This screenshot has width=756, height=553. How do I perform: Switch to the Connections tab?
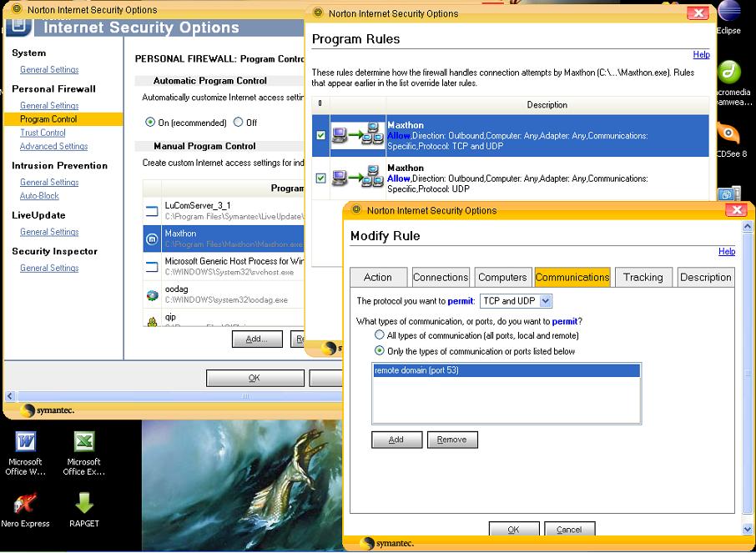[x=441, y=277]
